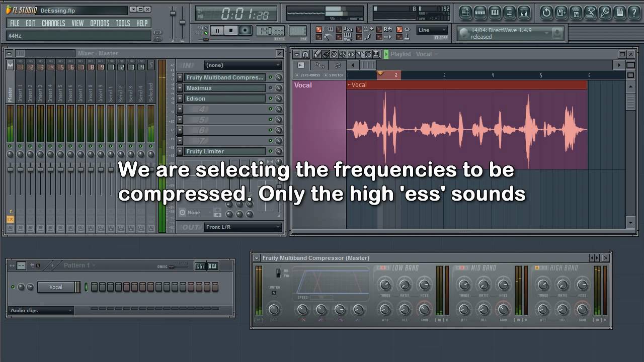
Task: Toggle the magnet snap icon in Playlist toolbar
Action: tap(305, 54)
